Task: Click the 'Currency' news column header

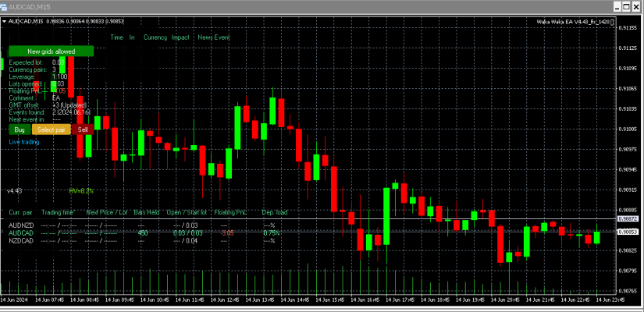Action: pyautogui.click(x=155, y=37)
